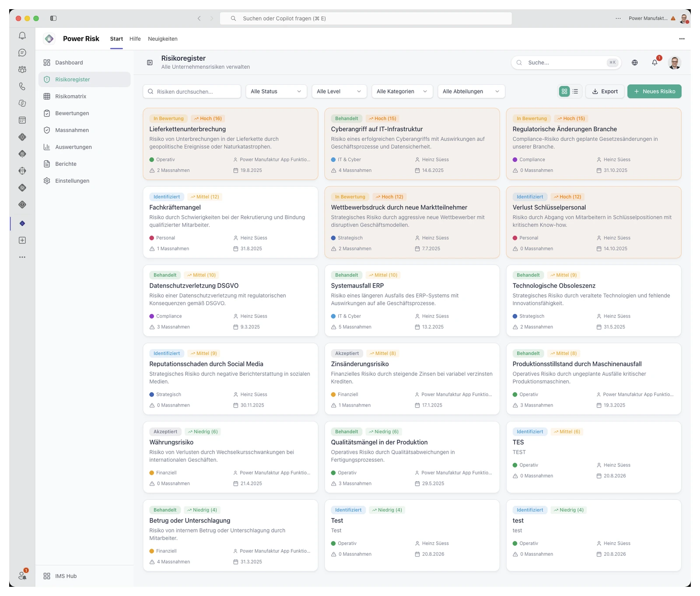Click the Power Risk app logo
This screenshot has height=596, width=700.
49,39
